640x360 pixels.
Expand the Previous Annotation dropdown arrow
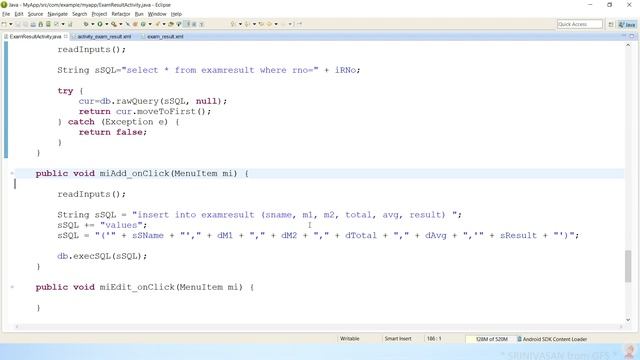point(254,24)
